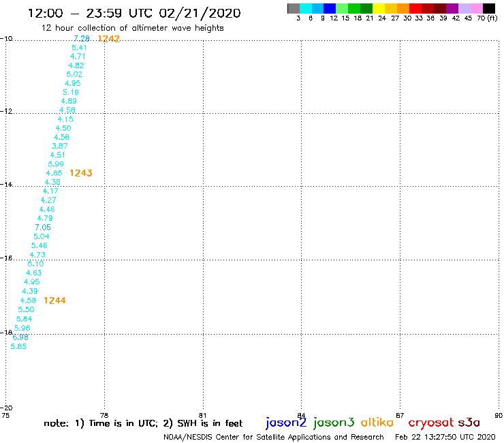
Task: Click the cyan legend swatch
Action: (x=306, y=8)
